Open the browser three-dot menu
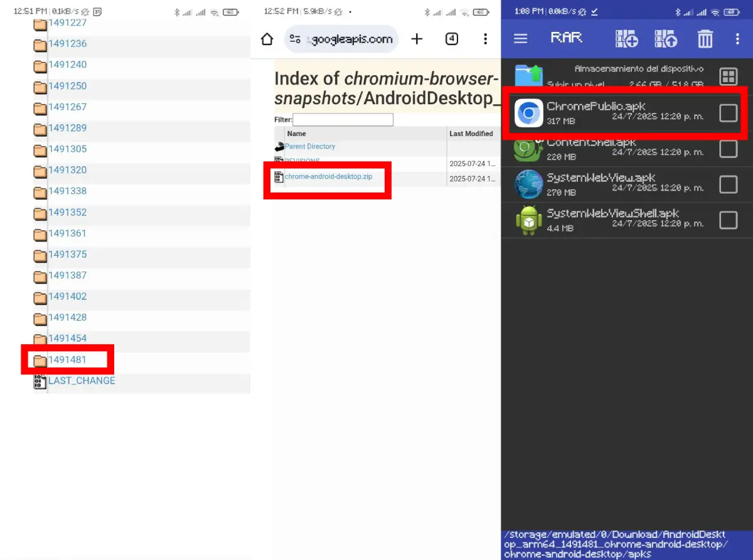This screenshot has width=753, height=560. coord(485,39)
